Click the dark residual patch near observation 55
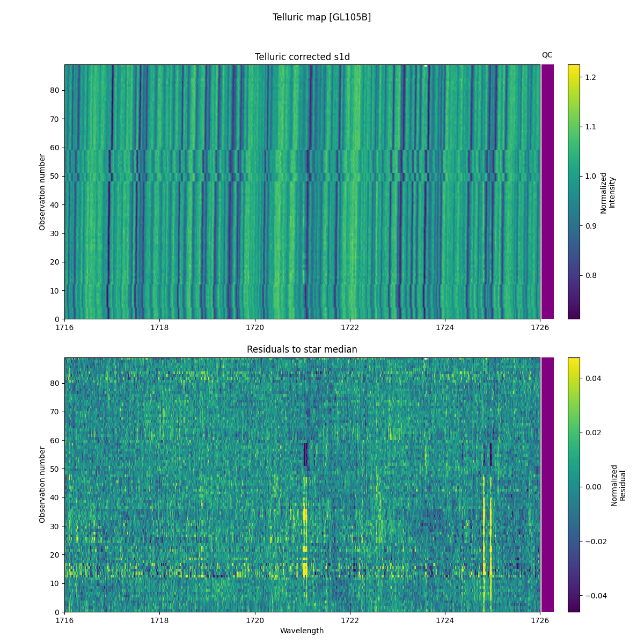Screen dimensions: 644x644 pyautogui.click(x=304, y=453)
